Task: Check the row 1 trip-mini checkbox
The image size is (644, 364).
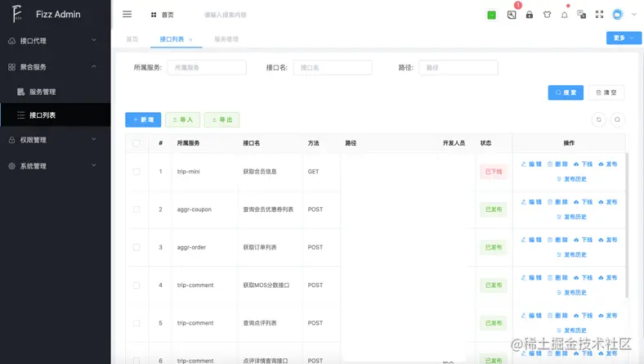Action: pos(136,172)
